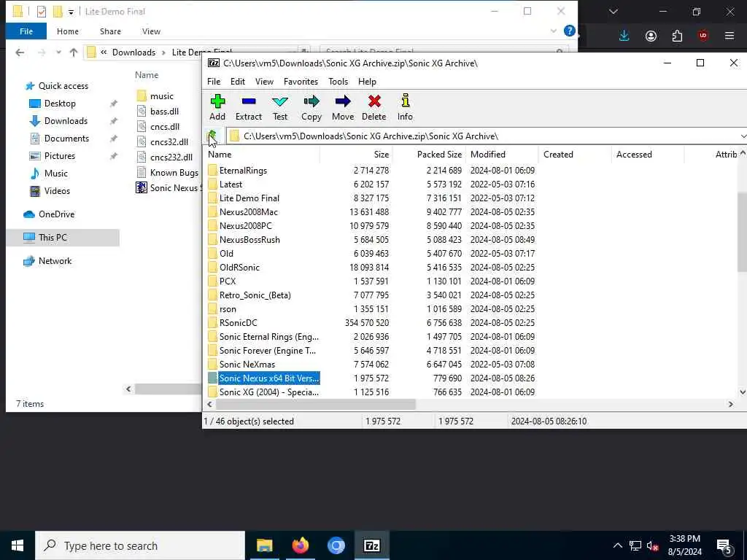Click the 7-Zip vertical scrollbar thumb
Screen dimensions: 747x560
742,233
